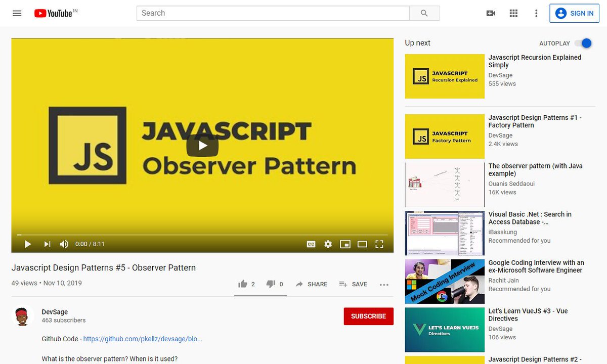Click Ouanis Seddaoui channel name
The width and height of the screenshot is (607, 364).
(511, 184)
